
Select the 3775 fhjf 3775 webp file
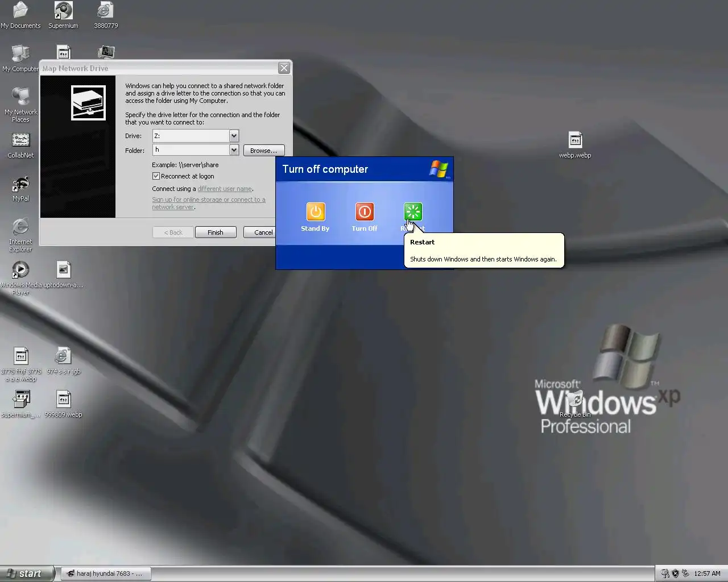click(x=21, y=364)
